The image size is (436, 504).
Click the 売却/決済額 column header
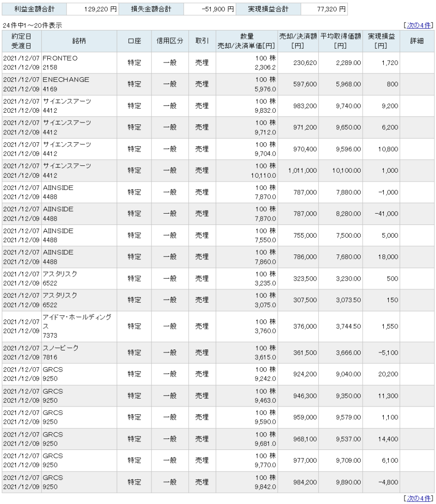pos(298,41)
